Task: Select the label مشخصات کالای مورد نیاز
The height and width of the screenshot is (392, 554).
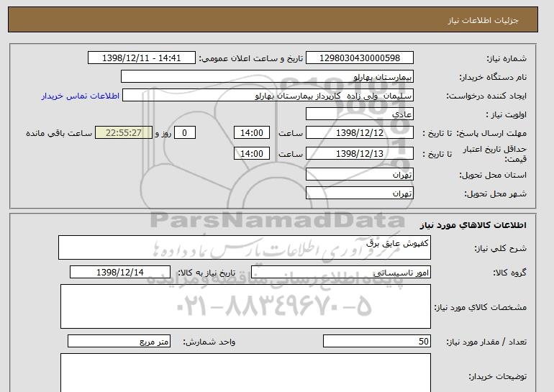Action: (x=480, y=307)
